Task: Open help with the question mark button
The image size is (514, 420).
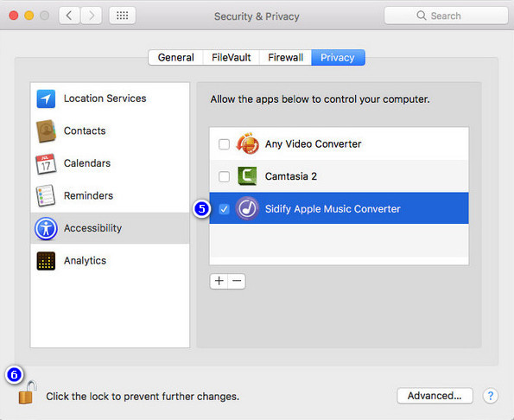Action: pos(491,396)
